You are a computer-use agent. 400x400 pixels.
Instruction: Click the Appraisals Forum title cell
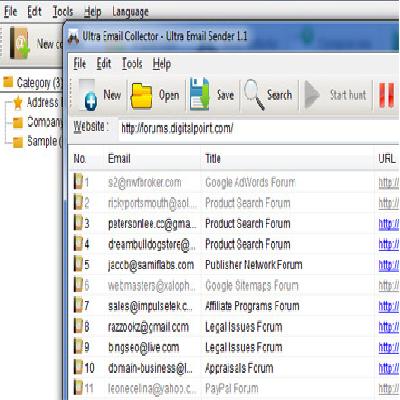click(x=239, y=368)
